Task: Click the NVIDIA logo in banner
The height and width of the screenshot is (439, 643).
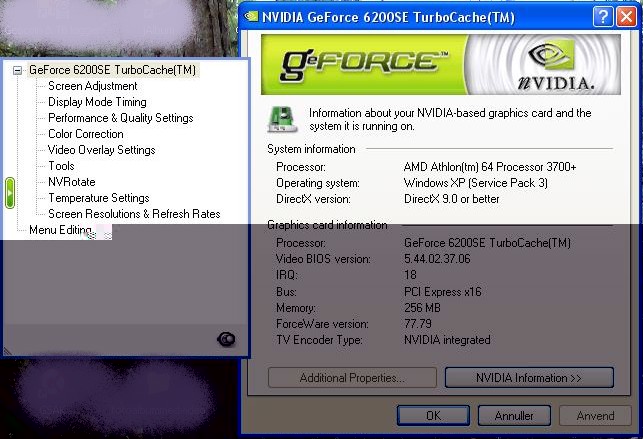Action: [556, 66]
